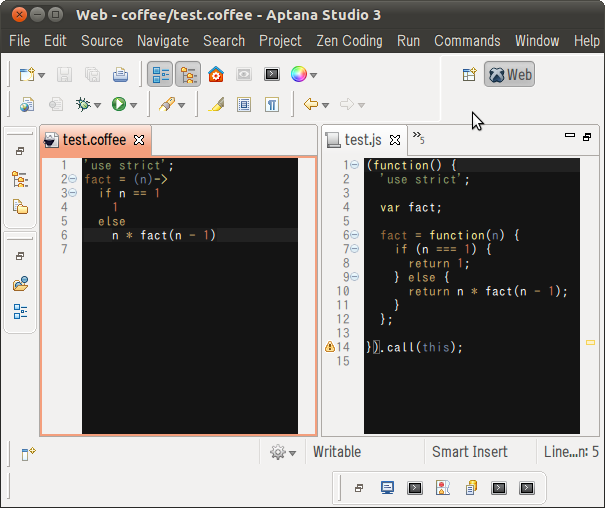
Task: Collapse fold marker on coffee line 3
Action: (x=73, y=193)
